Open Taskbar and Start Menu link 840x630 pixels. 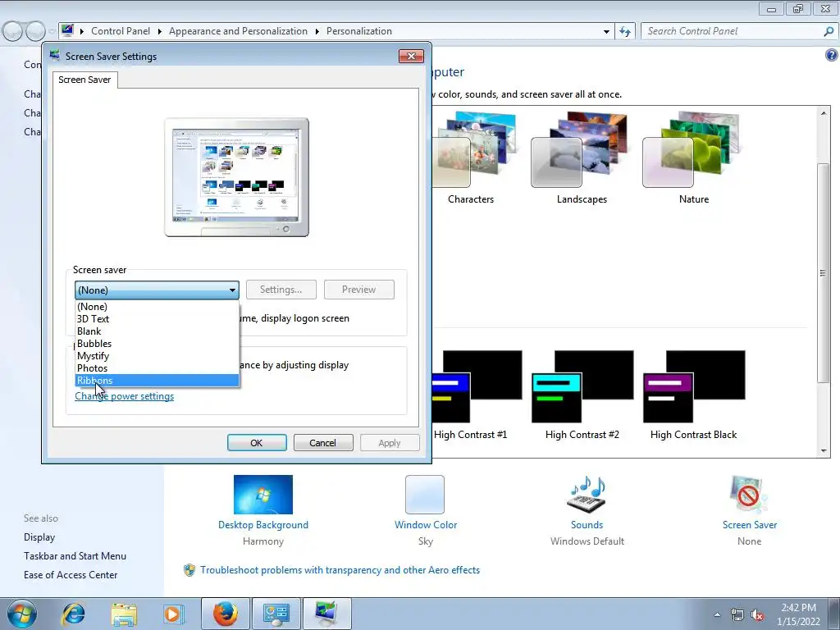click(x=75, y=556)
